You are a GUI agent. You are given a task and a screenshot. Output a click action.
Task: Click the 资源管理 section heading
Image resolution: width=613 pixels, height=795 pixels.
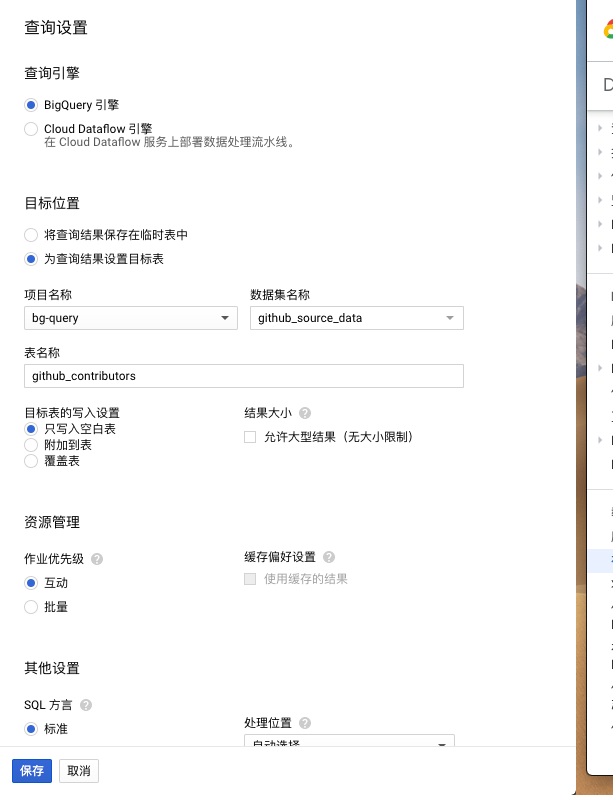coord(52,522)
